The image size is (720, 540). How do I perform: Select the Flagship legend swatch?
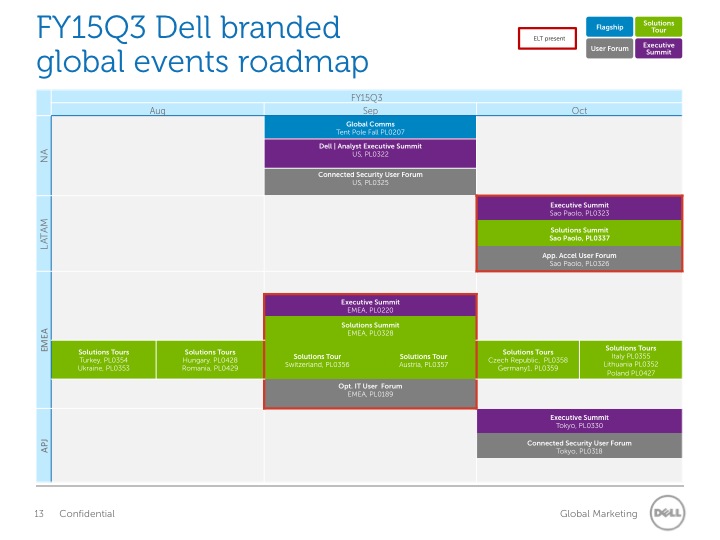pos(609,27)
